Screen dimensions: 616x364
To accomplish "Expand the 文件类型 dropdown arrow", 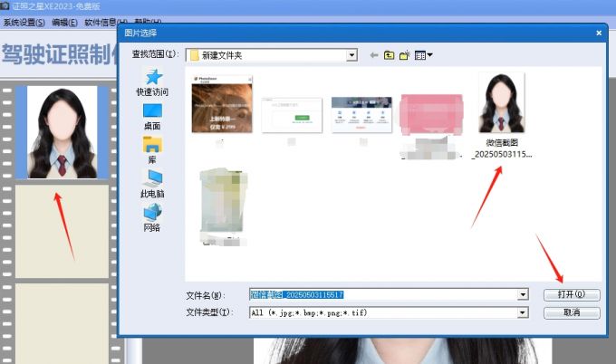I will (523, 312).
